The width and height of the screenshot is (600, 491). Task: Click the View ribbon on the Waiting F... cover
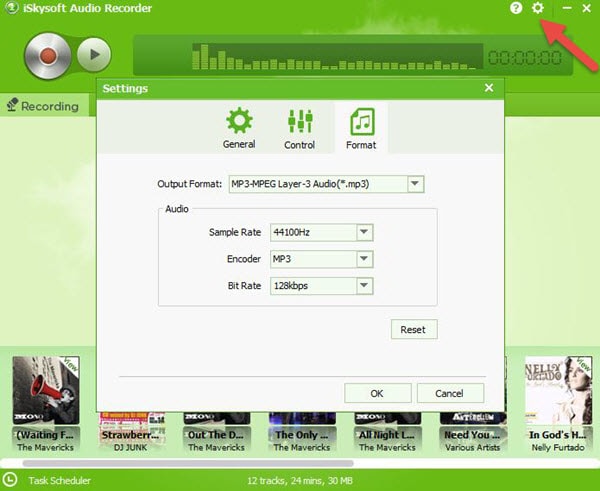coord(71,365)
